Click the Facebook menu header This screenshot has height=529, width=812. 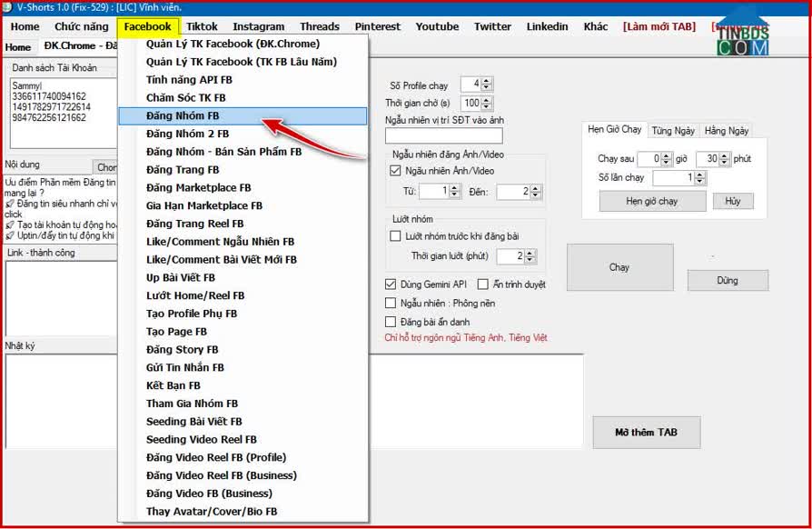click(147, 26)
